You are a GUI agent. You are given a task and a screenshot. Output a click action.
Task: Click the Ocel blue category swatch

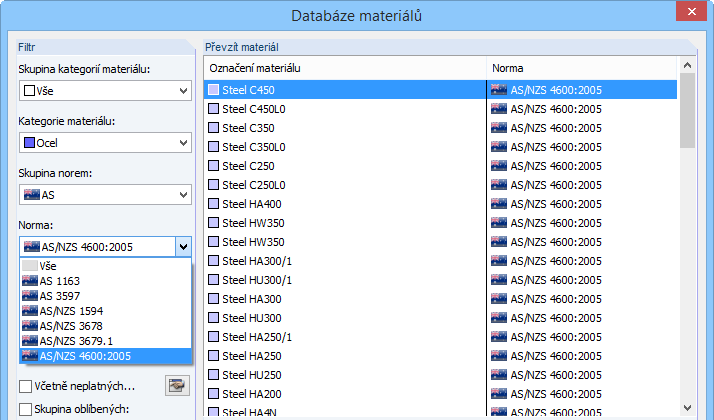tap(30, 143)
